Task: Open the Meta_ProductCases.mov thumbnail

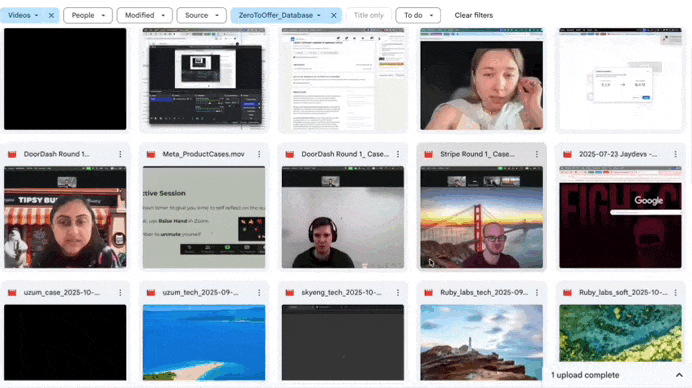Action: tap(204, 217)
